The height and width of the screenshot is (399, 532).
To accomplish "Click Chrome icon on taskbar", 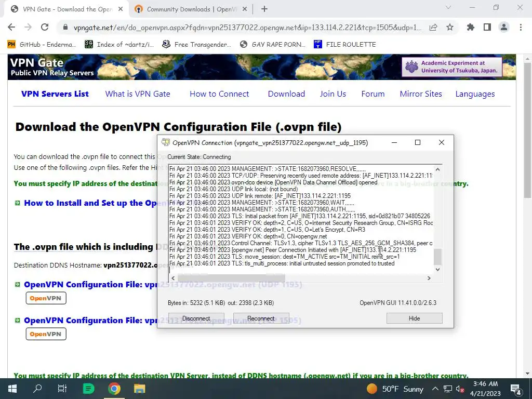I will pyautogui.click(x=114, y=389).
